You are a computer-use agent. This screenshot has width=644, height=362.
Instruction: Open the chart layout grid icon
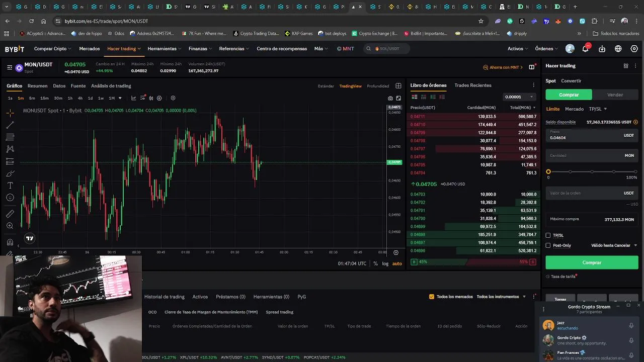tap(398, 85)
